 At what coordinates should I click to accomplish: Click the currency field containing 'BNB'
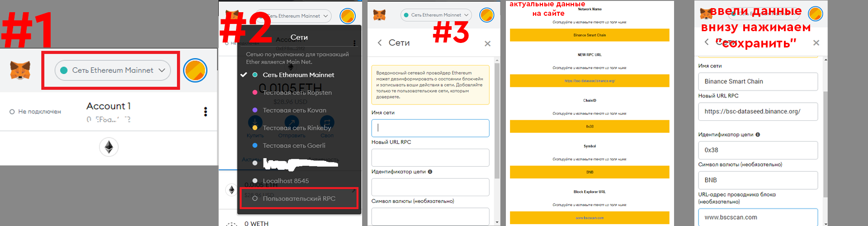[x=758, y=180]
